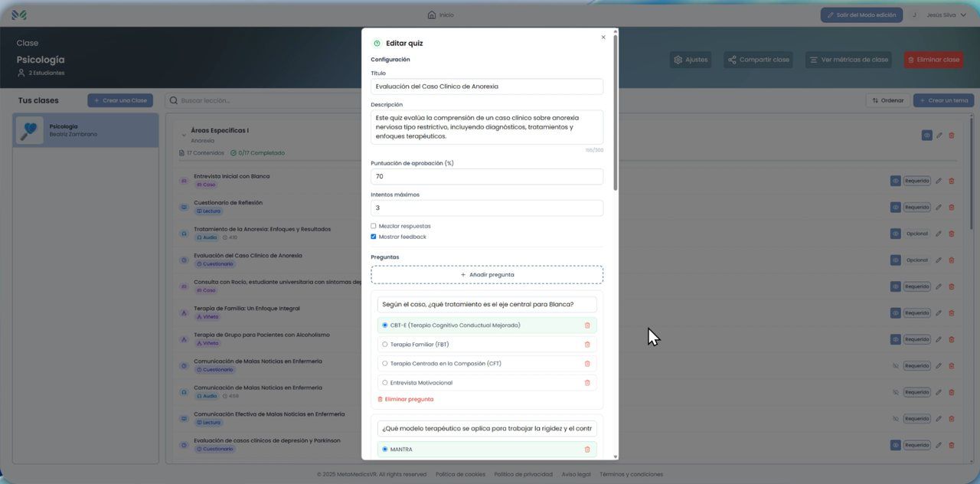Toggle visibility of the Áreas Específicas I topic
This screenshot has width=980, height=484.
(x=926, y=136)
